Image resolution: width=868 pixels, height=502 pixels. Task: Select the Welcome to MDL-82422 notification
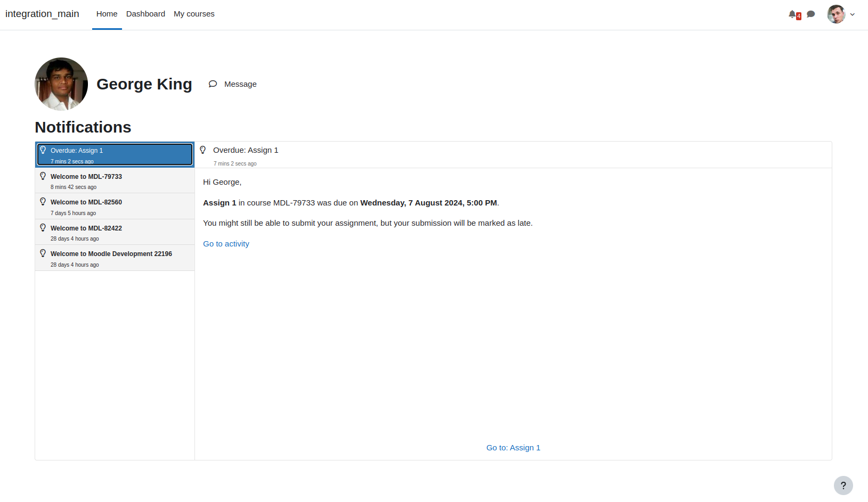[115, 232]
